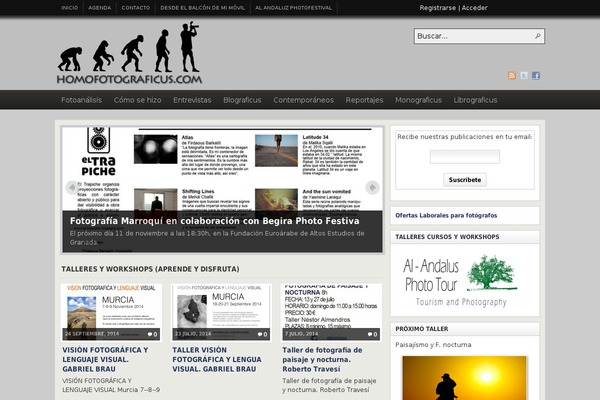Click the search magnifier icon
Screen dimensions: 600x400
(538, 36)
